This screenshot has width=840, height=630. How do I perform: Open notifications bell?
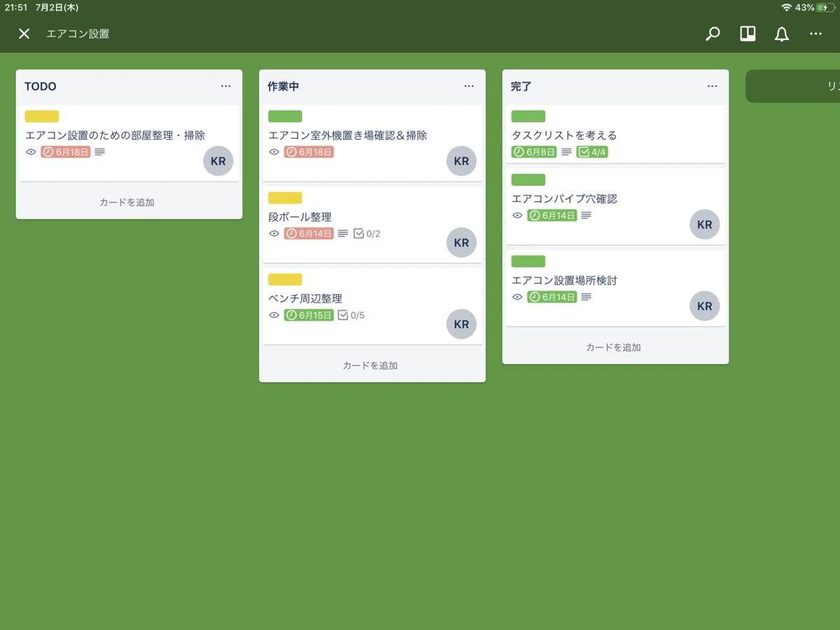pyautogui.click(x=781, y=34)
